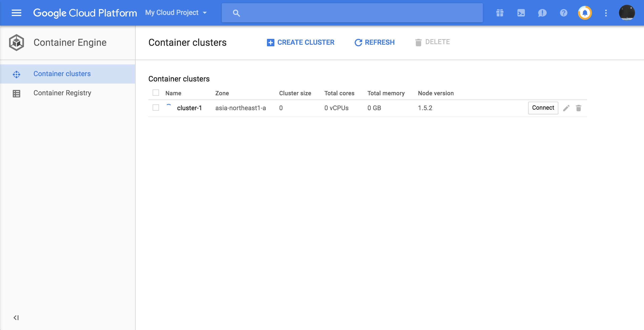
Task: Click the Cluster size column header
Action: click(295, 93)
